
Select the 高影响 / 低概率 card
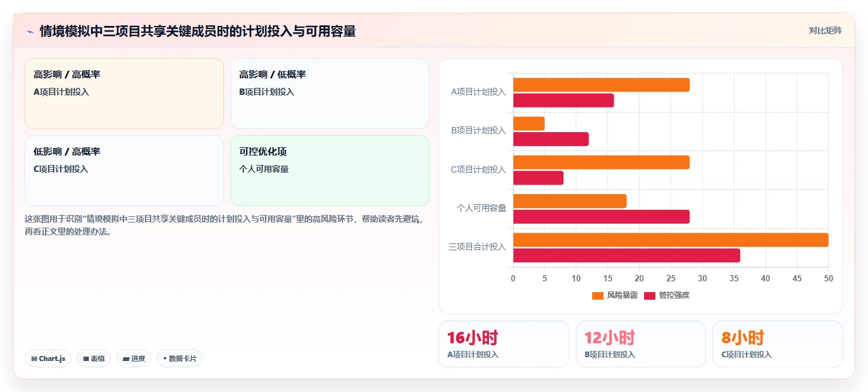coord(330,94)
